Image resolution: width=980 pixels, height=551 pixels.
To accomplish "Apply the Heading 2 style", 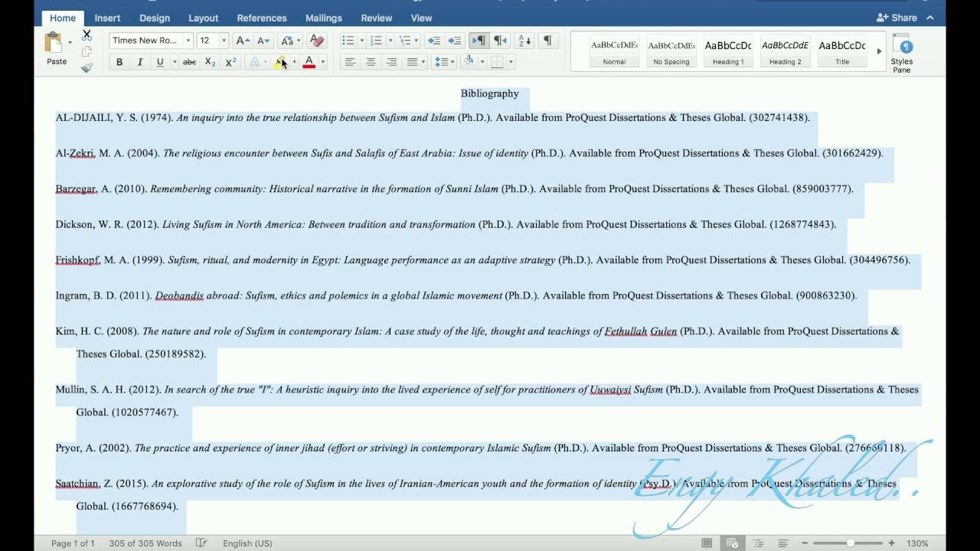I will (785, 51).
